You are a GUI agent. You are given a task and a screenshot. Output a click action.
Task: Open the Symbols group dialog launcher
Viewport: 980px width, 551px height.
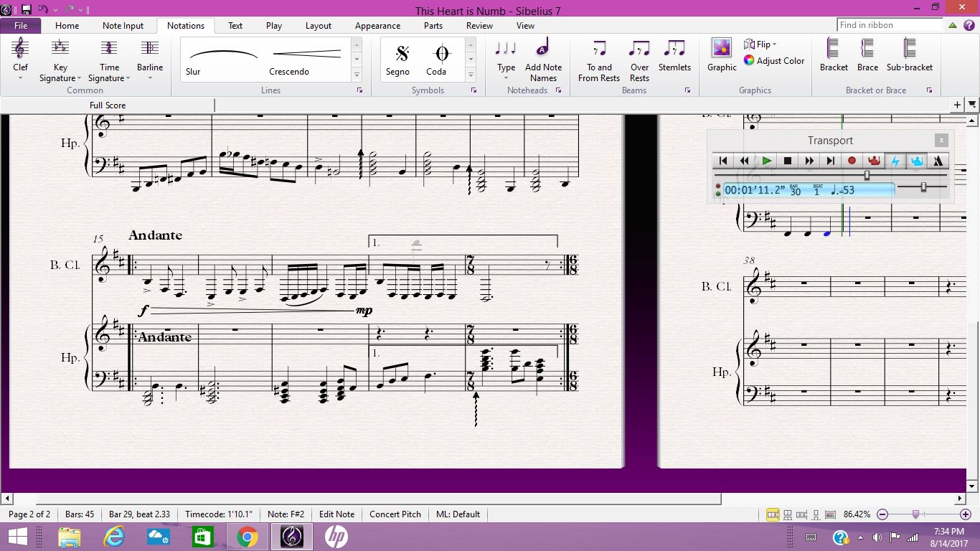point(473,90)
